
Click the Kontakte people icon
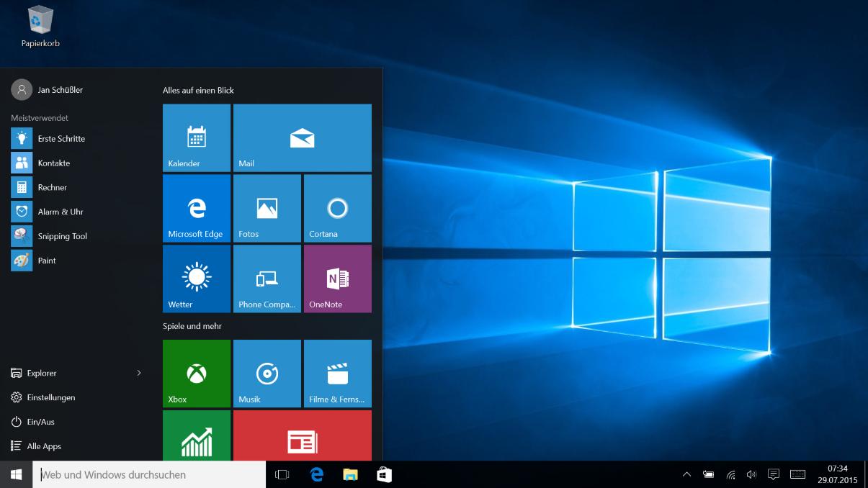point(22,163)
